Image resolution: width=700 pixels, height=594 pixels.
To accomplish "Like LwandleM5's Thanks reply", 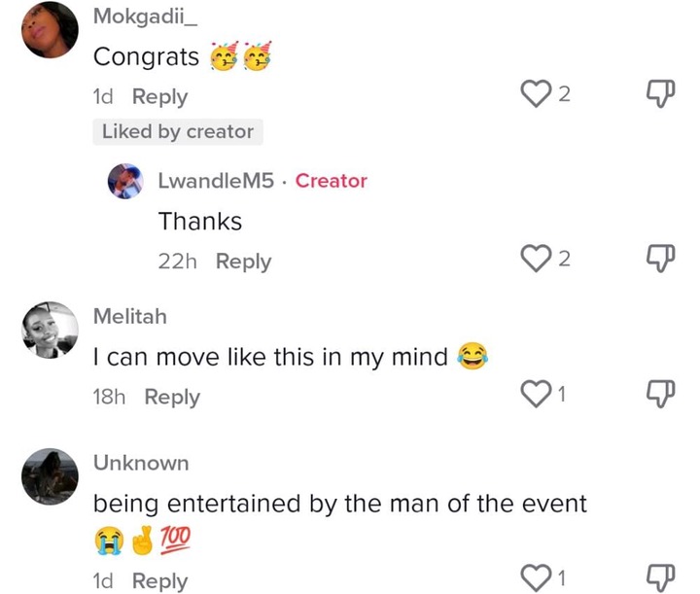I will [x=537, y=258].
